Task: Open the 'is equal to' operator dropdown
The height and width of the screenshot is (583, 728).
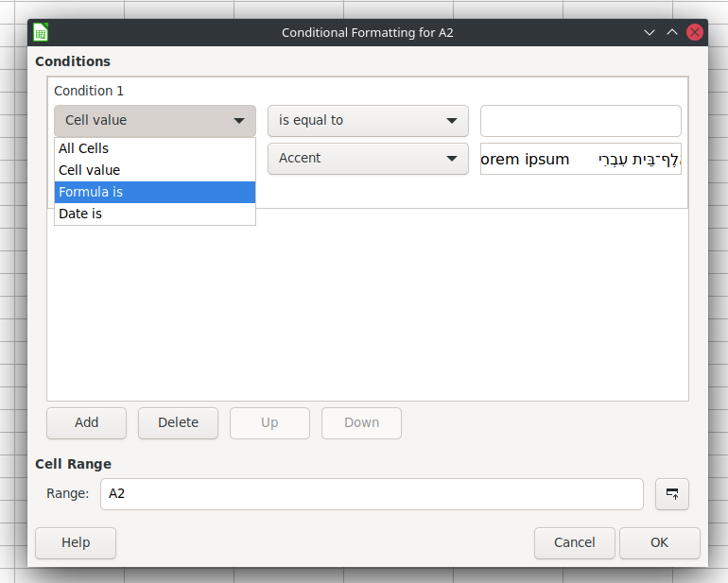Action: (x=368, y=121)
